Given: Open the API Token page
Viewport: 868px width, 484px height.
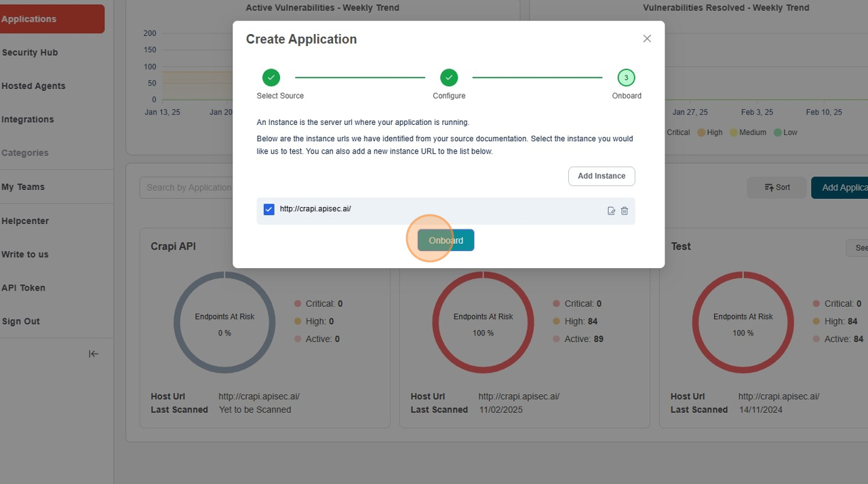Looking at the screenshot, I should pyautogui.click(x=24, y=288).
